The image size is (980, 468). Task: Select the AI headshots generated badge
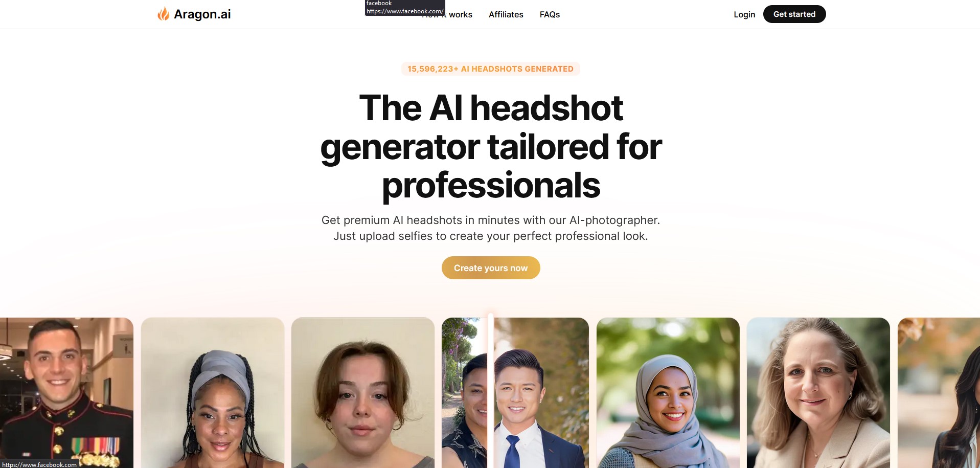click(x=490, y=69)
